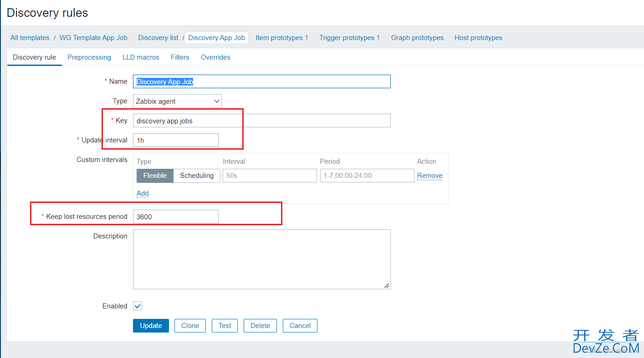Click the Clone button
Image resolution: width=644 pixels, height=358 pixels.
190,326
